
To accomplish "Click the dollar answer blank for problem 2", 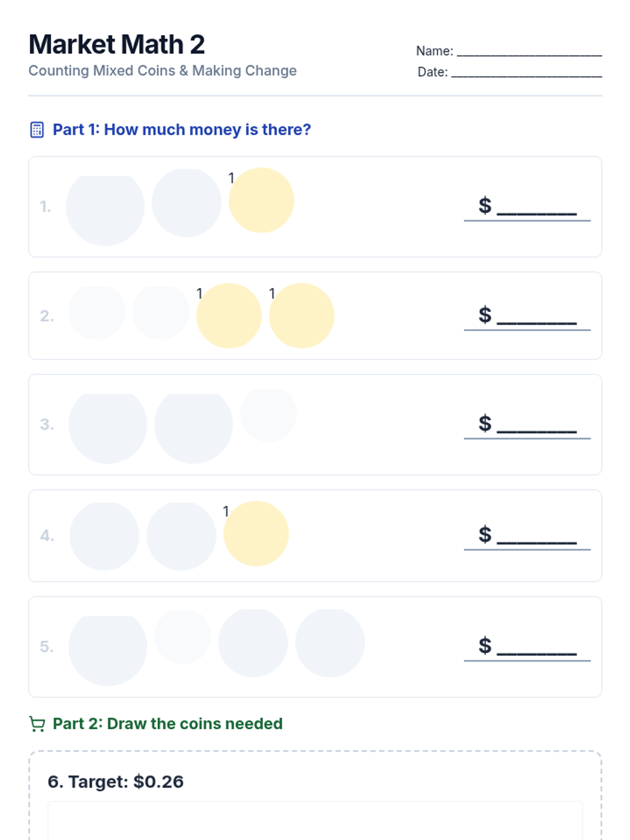I will pyautogui.click(x=537, y=316).
